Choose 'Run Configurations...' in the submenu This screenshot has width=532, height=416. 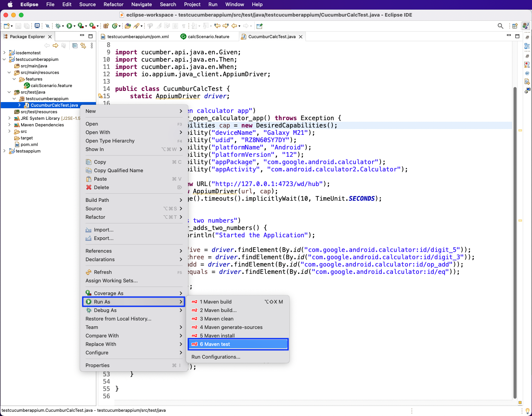(x=216, y=357)
